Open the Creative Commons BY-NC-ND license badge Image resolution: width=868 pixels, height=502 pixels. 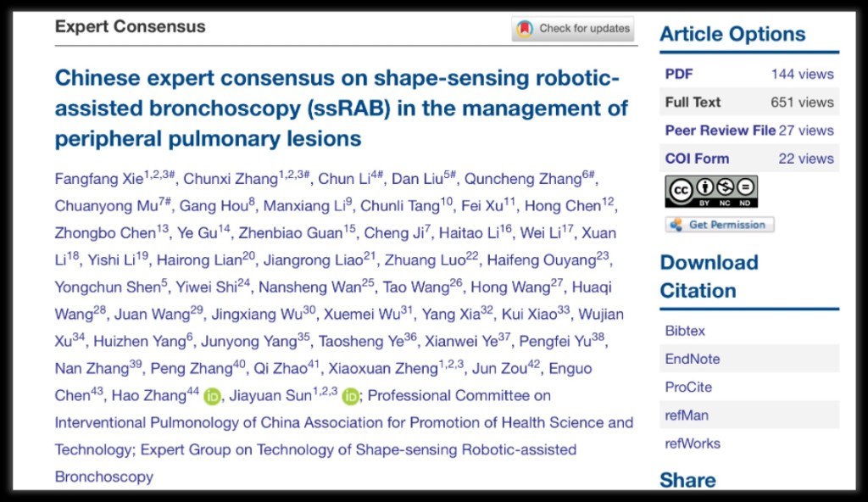711,192
